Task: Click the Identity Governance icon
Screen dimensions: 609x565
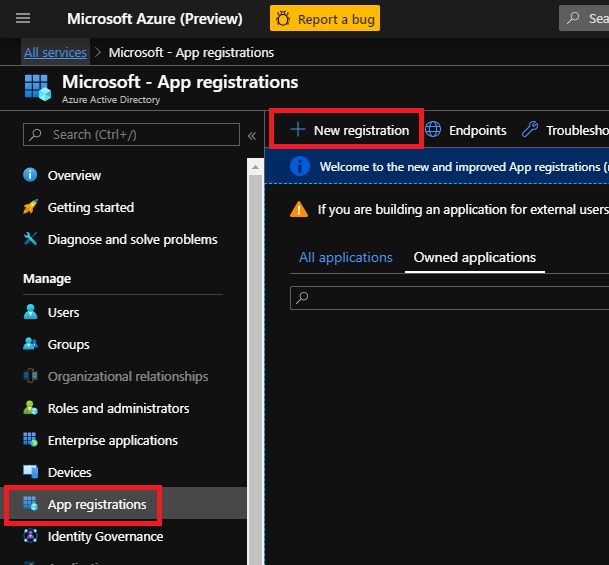Action: (30, 535)
